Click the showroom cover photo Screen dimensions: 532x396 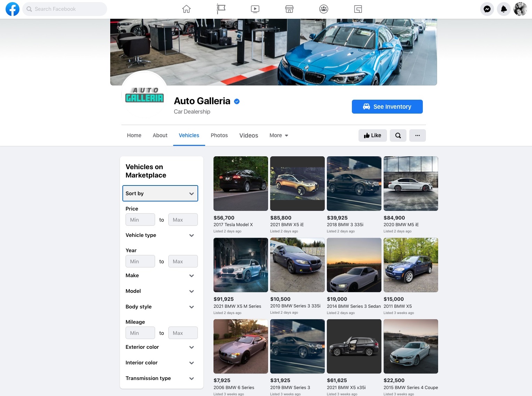click(x=274, y=52)
